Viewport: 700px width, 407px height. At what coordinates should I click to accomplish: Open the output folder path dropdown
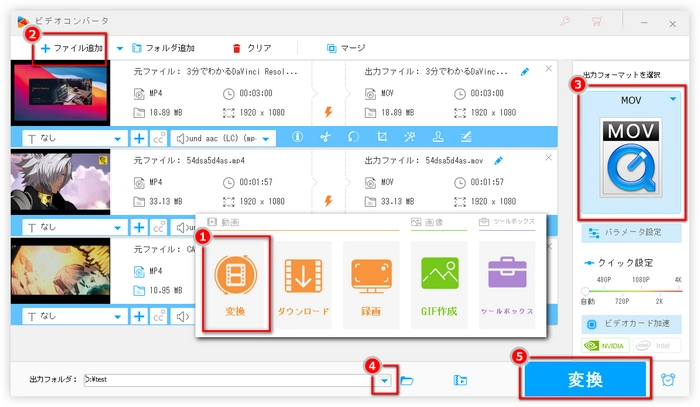coord(384,380)
